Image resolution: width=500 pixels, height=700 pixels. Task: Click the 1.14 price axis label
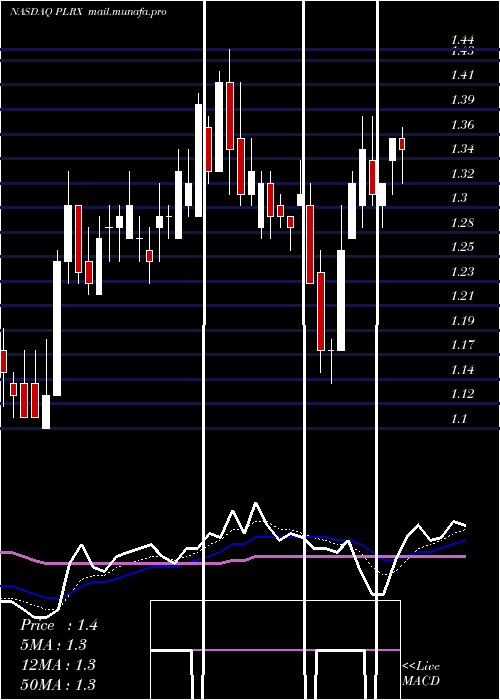click(462, 370)
